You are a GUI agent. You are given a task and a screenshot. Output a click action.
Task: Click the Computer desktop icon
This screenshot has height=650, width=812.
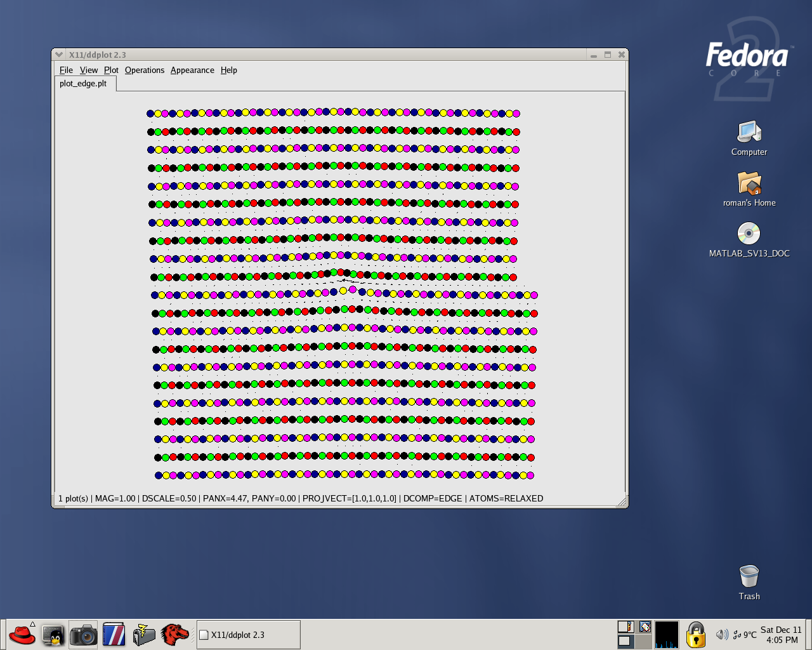749,132
